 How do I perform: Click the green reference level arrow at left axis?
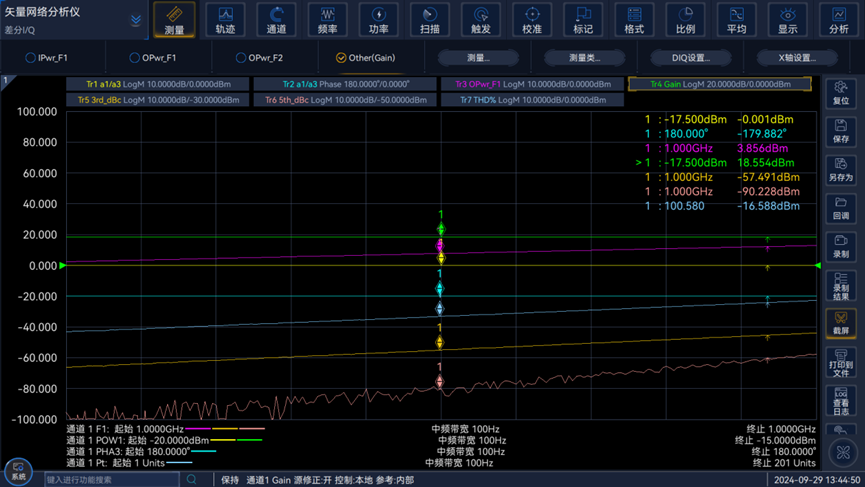[62, 265]
